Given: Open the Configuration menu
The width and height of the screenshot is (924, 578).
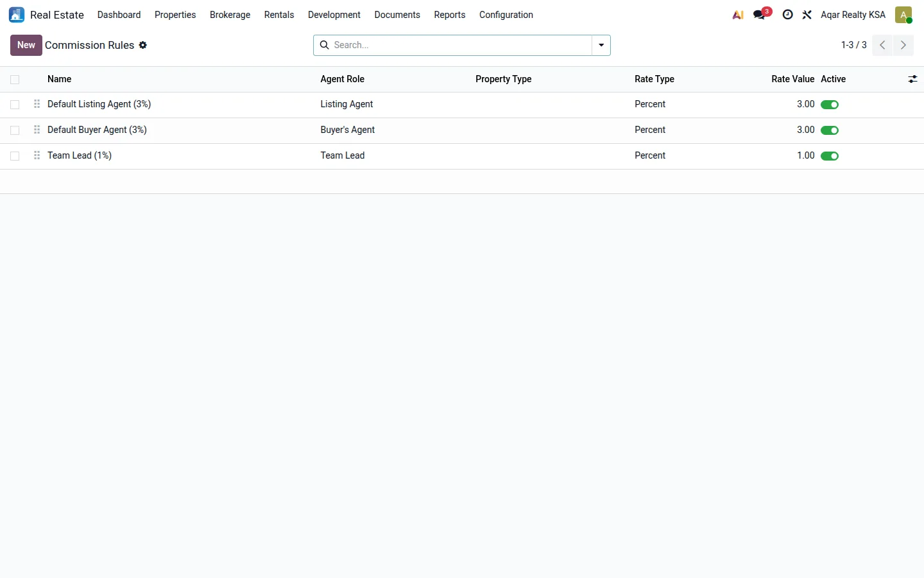Looking at the screenshot, I should coord(506,15).
